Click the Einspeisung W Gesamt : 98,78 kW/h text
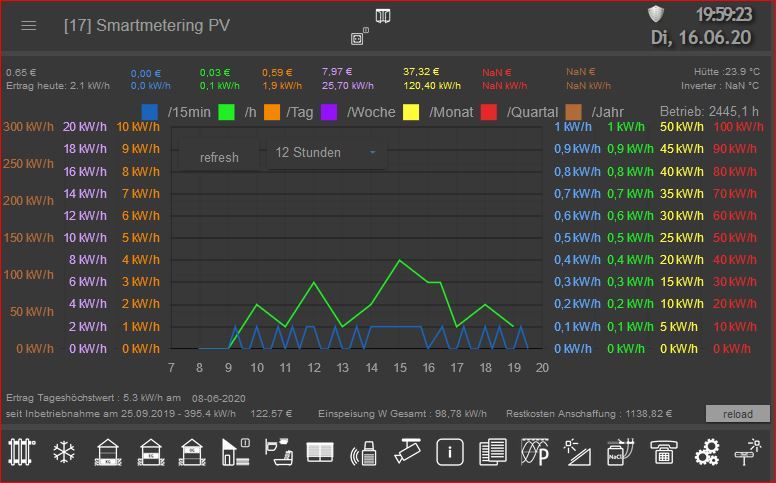Viewport: 776px width, 483px height. click(402, 414)
